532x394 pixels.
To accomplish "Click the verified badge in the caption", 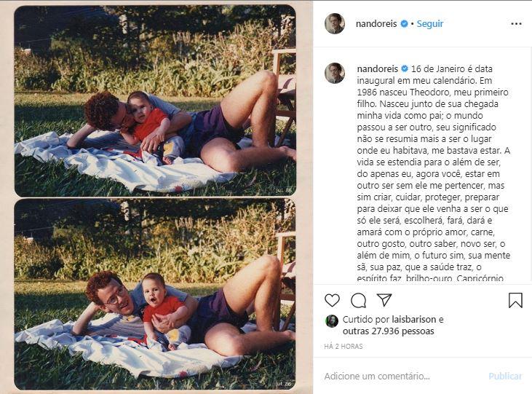I will point(405,69).
